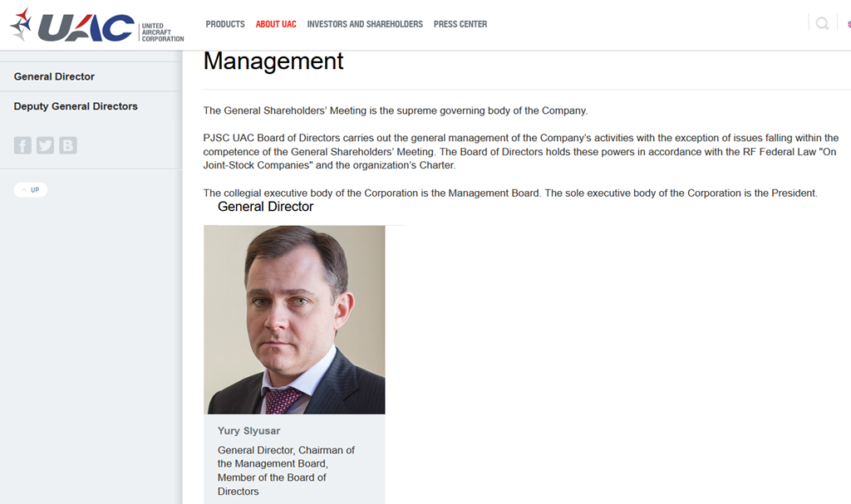The width and height of the screenshot is (851, 504).
Task: Open the Products menu
Action: [225, 24]
